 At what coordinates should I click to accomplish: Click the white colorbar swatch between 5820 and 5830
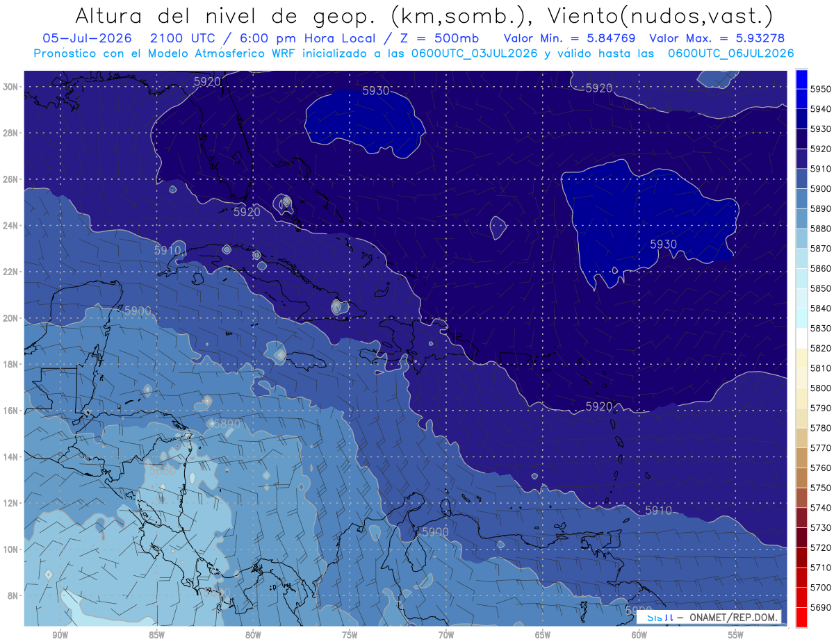[801, 338]
